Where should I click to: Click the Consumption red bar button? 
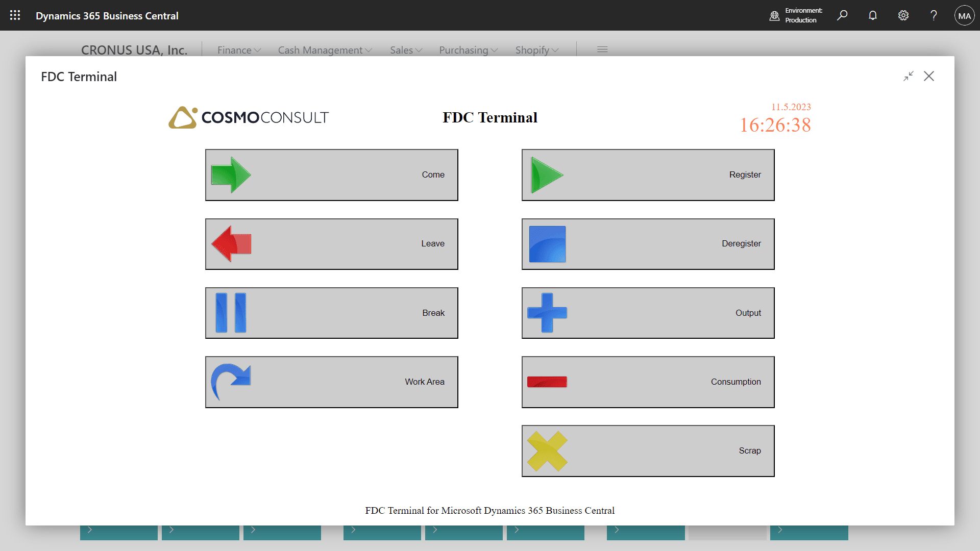coord(648,382)
